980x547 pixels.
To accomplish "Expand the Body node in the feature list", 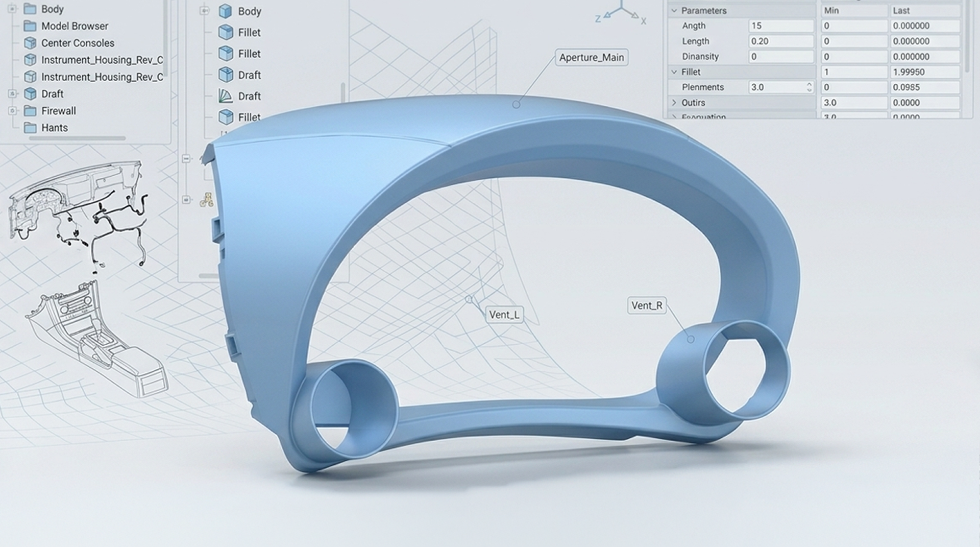I will point(204,11).
